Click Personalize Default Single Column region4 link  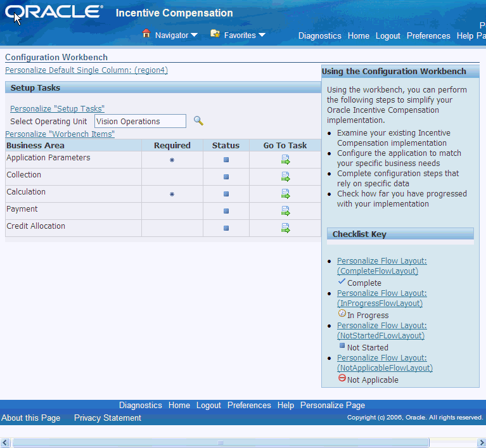point(86,70)
